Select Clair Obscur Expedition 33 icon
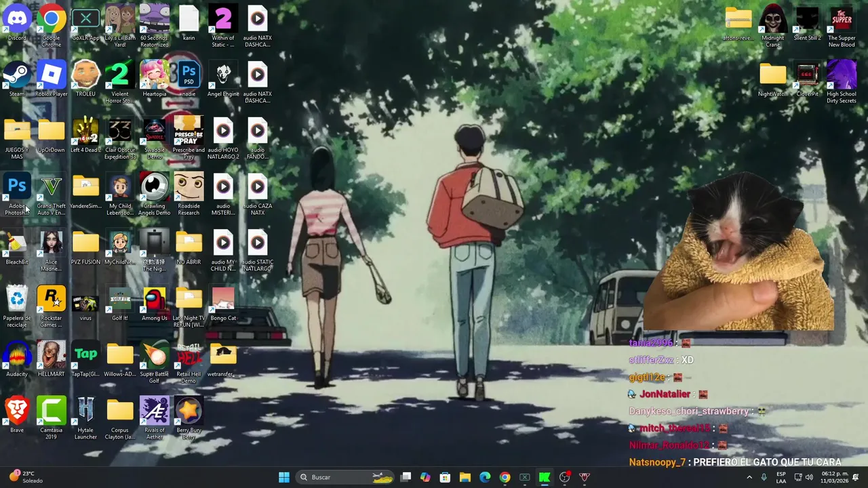The height and width of the screenshot is (488, 868). click(x=120, y=138)
